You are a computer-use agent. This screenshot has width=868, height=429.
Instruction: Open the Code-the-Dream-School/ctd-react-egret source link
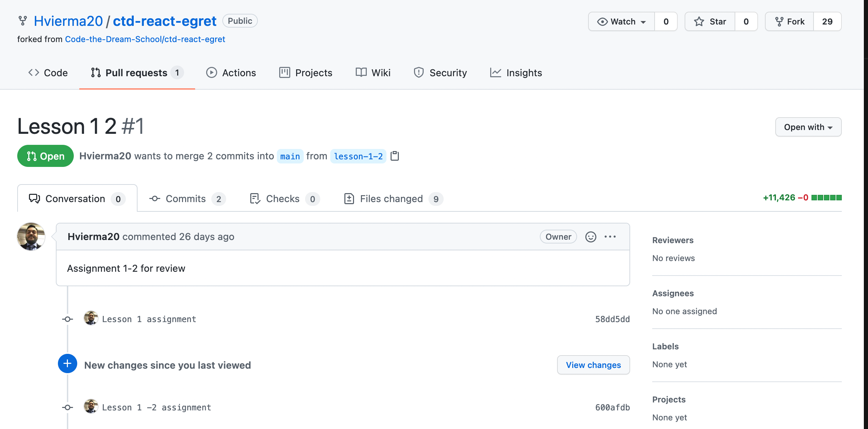145,39
